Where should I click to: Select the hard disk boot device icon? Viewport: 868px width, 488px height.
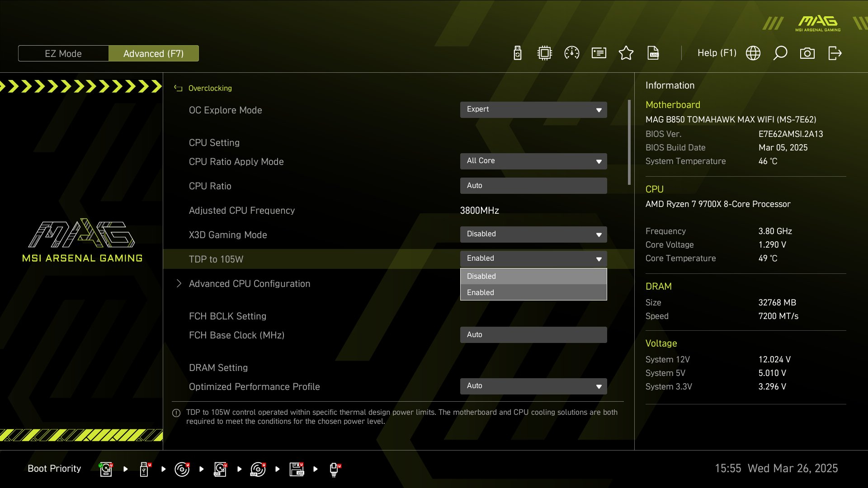tap(106, 469)
